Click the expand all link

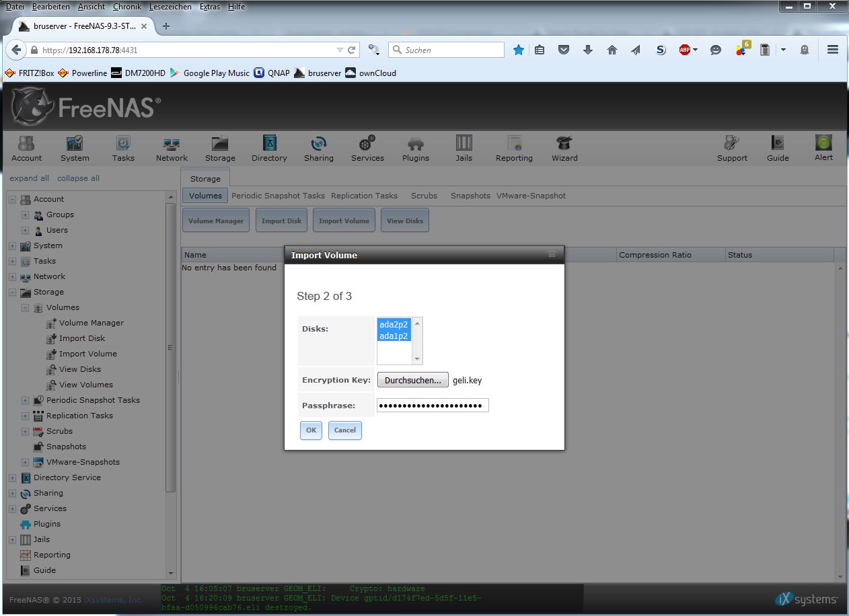pos(30,178)
